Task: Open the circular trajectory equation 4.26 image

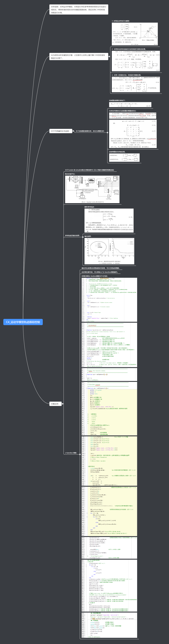Action: click(109, 221)
